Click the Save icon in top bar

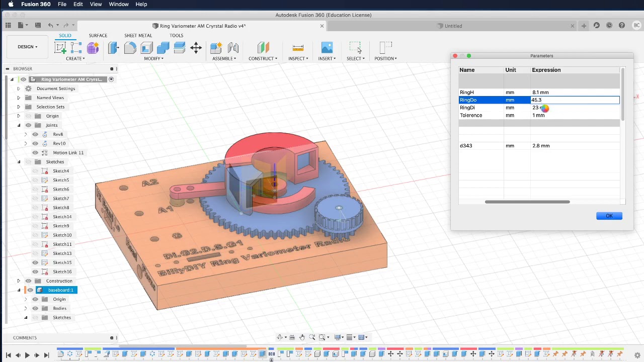point(38,25)
